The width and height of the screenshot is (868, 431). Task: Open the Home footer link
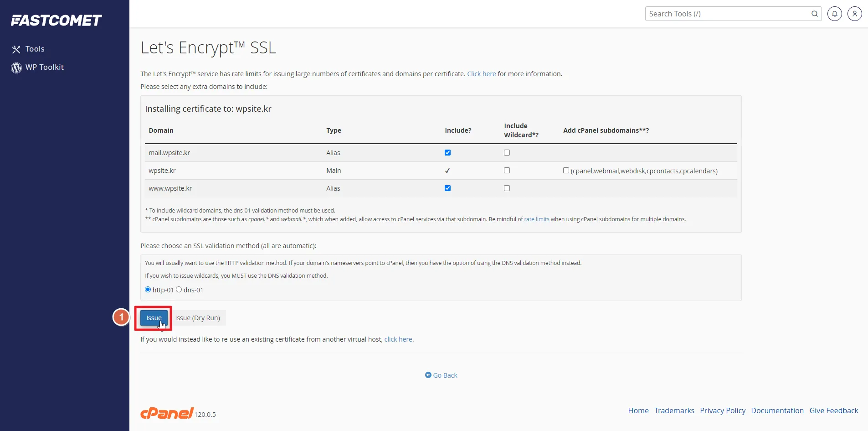pos(638,410)
